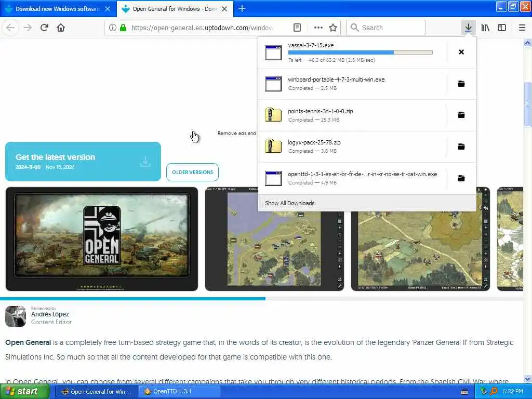The height and width of the screenshot is (399, 532).
Task: Open the browser Home page
Action: tap(61, 28)
